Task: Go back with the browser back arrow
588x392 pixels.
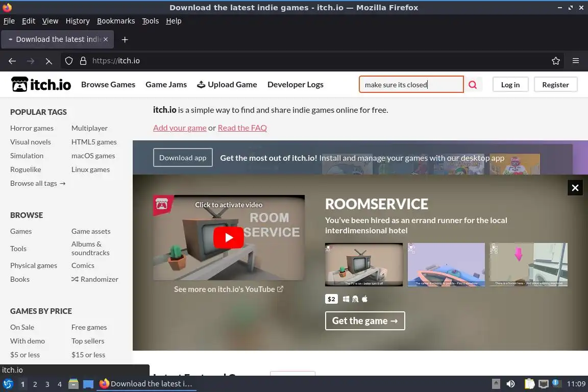Action: point(12,61)
